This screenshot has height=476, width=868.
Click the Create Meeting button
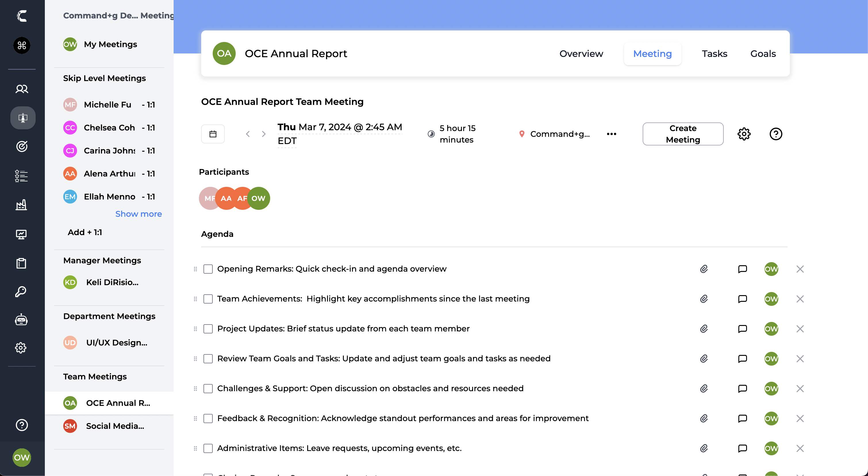click(x=682, y=134)
